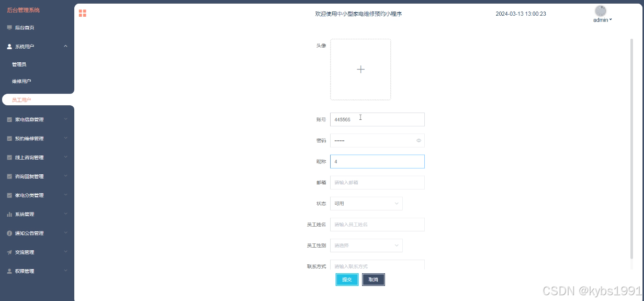Collapse the 系统用户 menu chevron

point(65,46)
